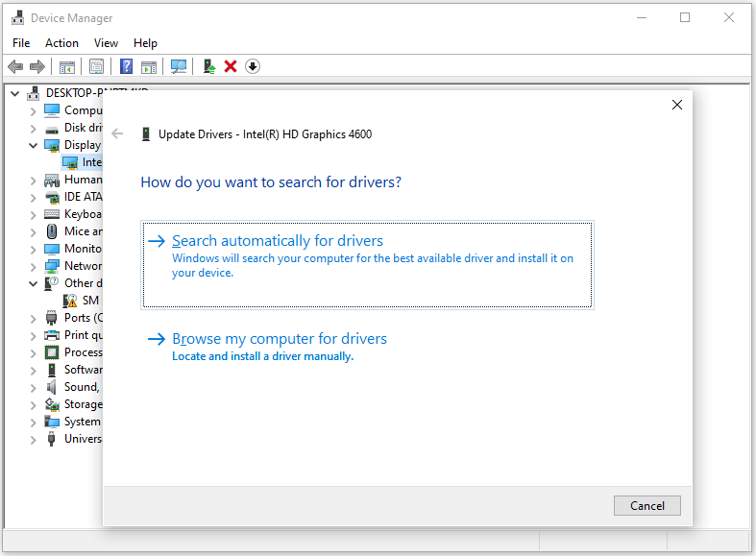Open Properties toolbar icon

click(96, 66)
